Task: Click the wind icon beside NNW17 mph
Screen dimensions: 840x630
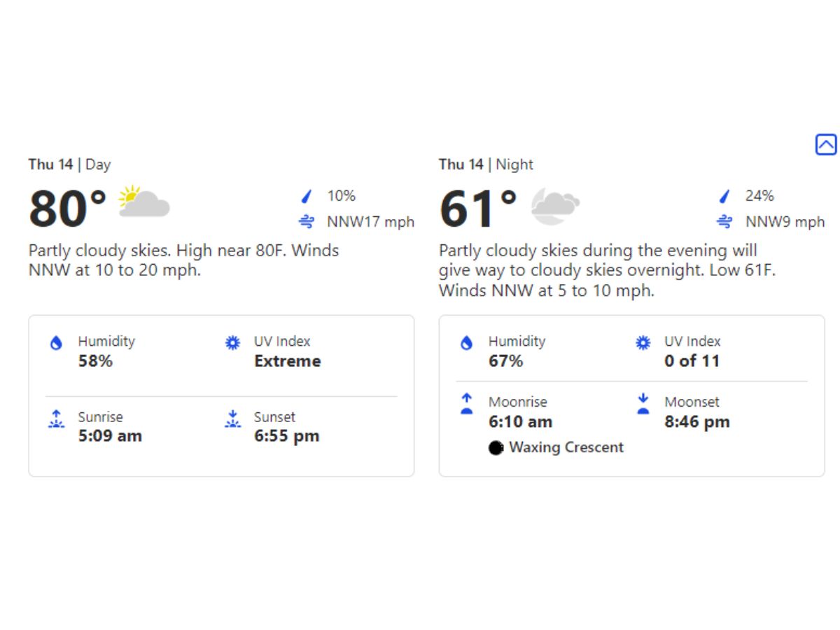Action: click(307, 222)
